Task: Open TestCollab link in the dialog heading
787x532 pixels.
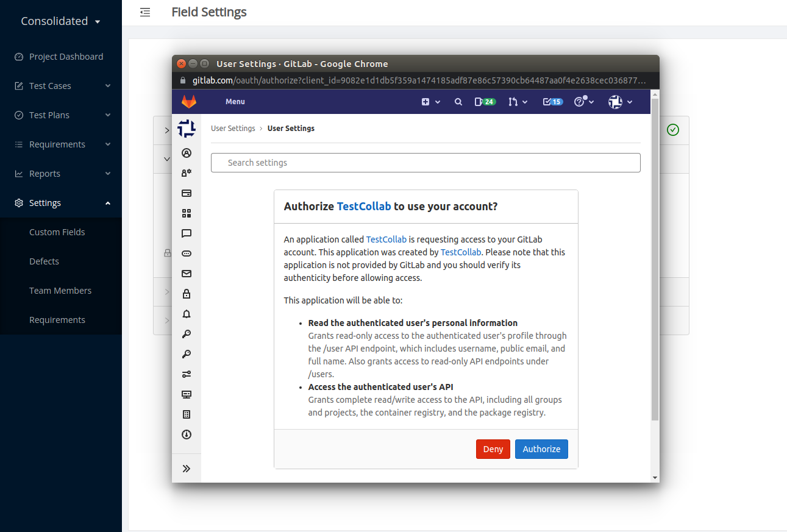Action: pos(364,207)
